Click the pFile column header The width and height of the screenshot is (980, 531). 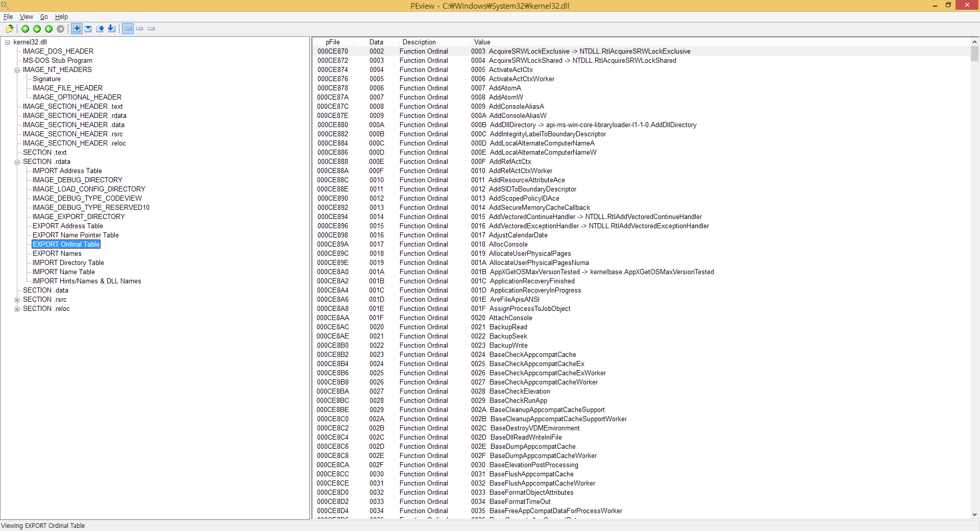(x=333, y=42)
